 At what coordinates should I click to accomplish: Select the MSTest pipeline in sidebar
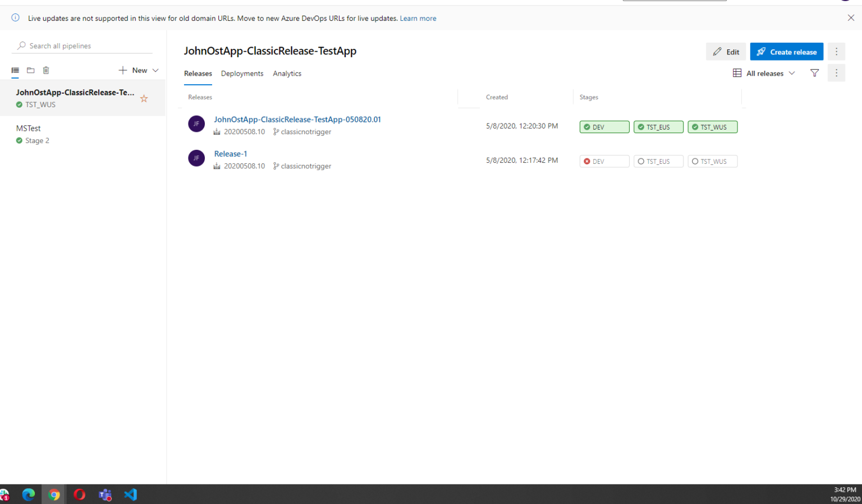pyautogui.click(x=29, y=129)
